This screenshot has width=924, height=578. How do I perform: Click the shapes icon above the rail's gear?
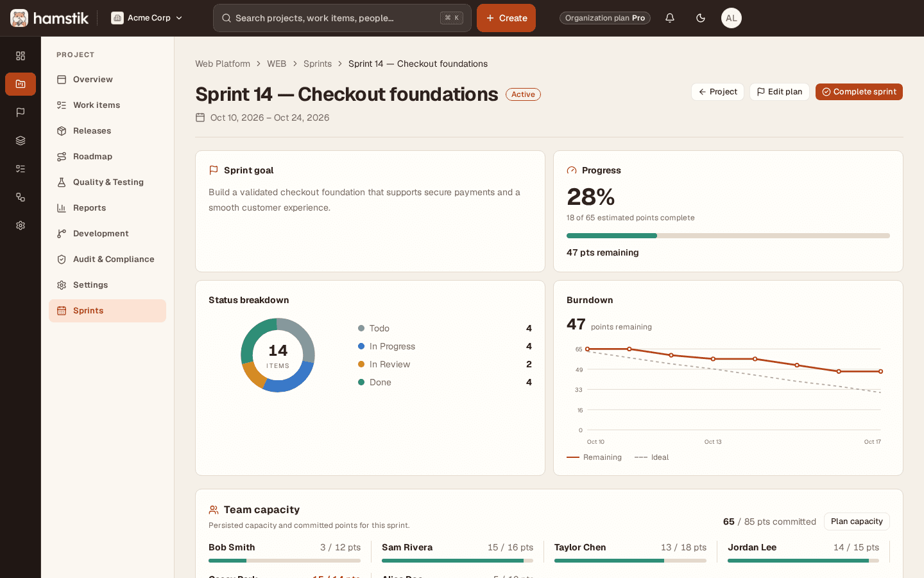coord(21,197)
